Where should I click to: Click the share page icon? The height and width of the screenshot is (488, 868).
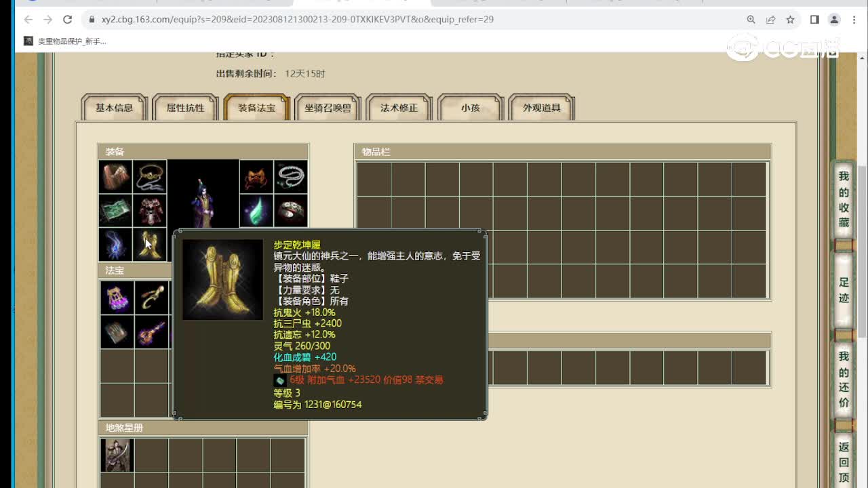click(x=770, y=20)
